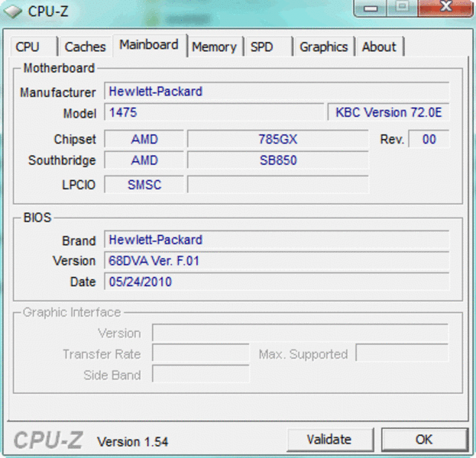Switch to the SPD tab
This screenshot has height=458, width=476.
point(268,47)
